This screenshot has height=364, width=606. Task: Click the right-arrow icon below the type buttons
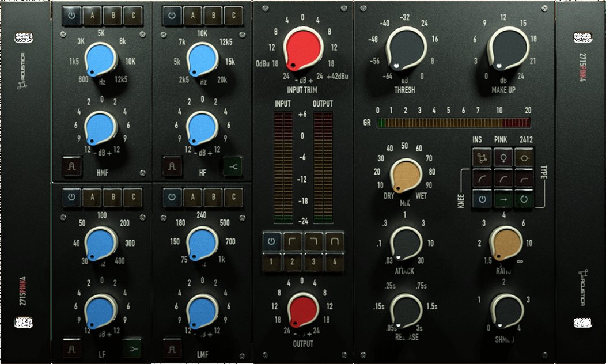tap(503, 199)
